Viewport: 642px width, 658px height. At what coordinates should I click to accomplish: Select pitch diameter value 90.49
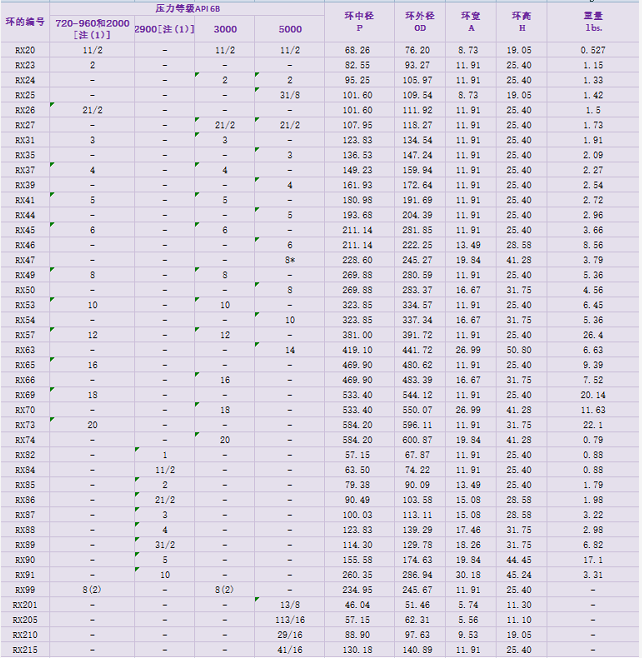(x=358, y=500)
